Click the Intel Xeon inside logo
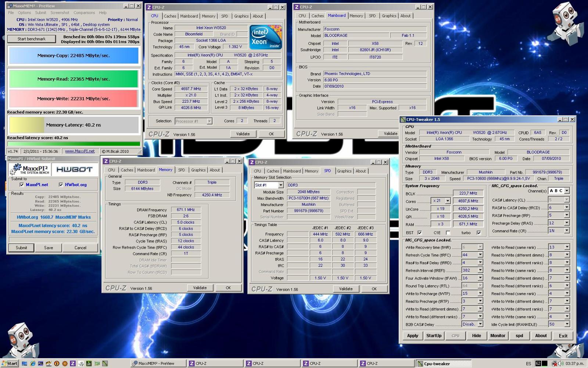The width and height of the screenshot is (588, 368). [x=265, y=37]
